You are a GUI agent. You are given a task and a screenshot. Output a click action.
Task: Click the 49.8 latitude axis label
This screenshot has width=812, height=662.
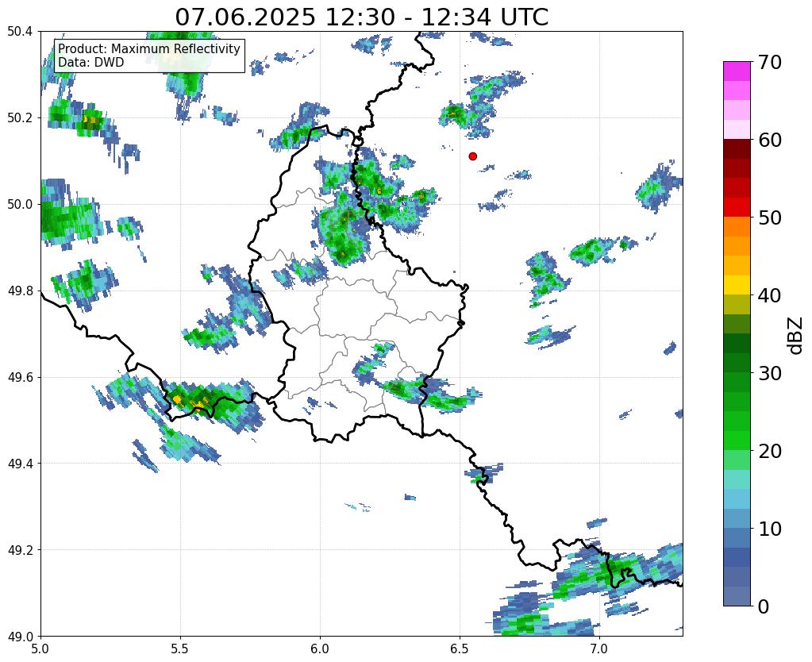coord(20,291)
